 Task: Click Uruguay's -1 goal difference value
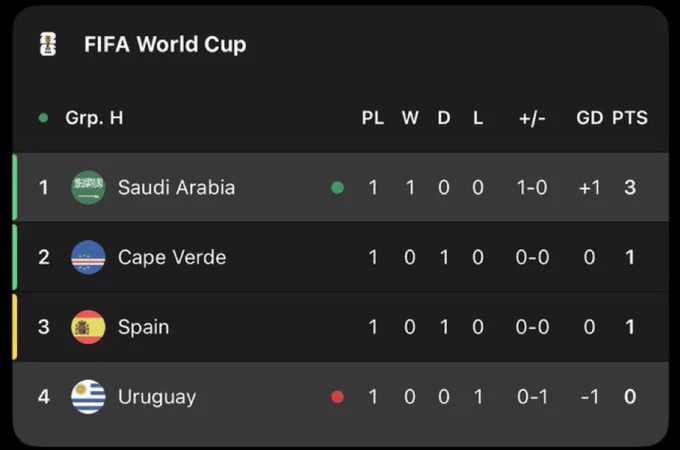590,397
